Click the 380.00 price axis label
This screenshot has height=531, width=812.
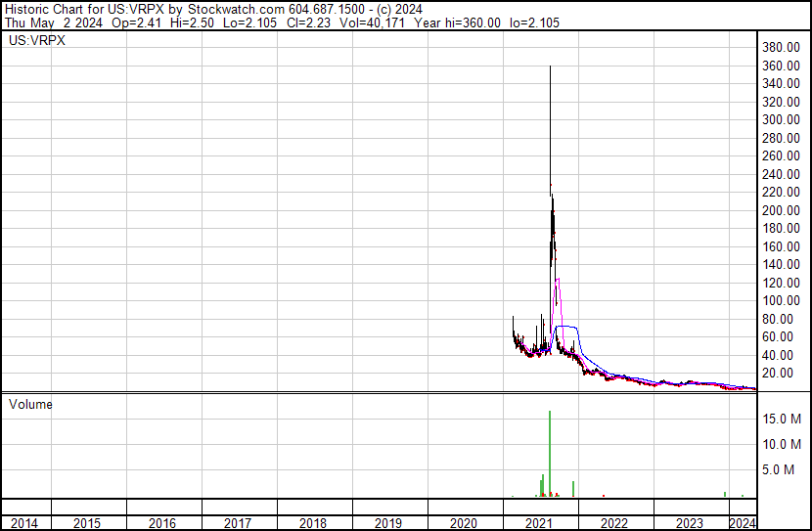click(x=783, y=47)
